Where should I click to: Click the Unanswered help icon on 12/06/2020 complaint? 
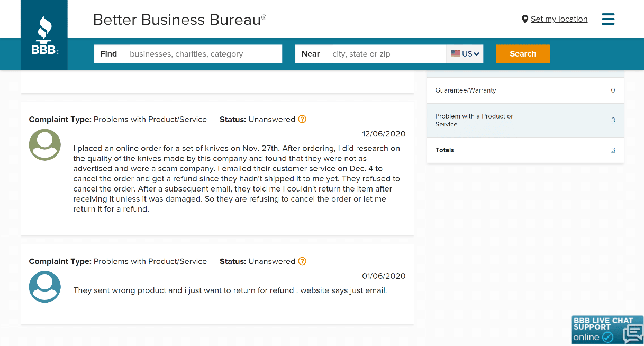302,119
